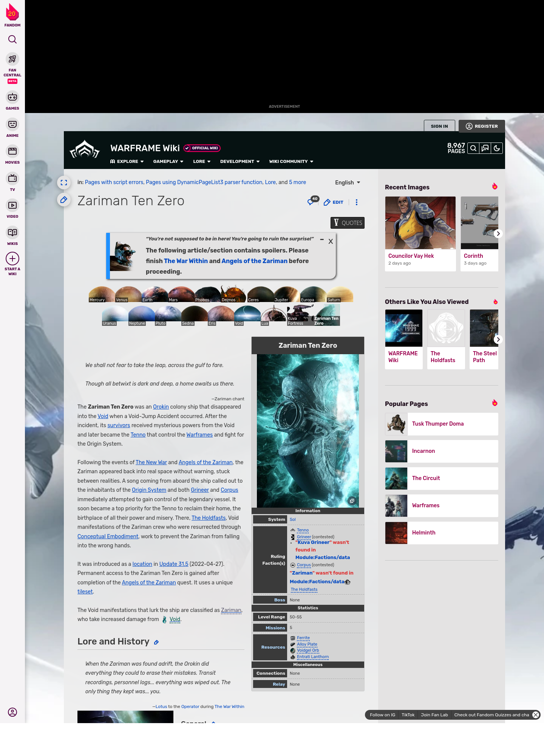Open the Orokin article link
544x756 pixels.
(161, 407)
